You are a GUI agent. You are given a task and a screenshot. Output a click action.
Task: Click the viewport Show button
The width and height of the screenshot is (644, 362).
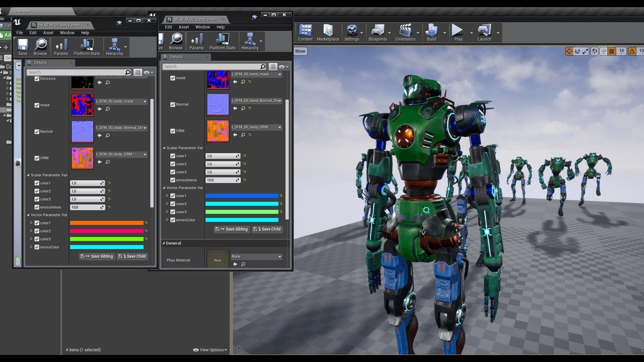(300, 51)
